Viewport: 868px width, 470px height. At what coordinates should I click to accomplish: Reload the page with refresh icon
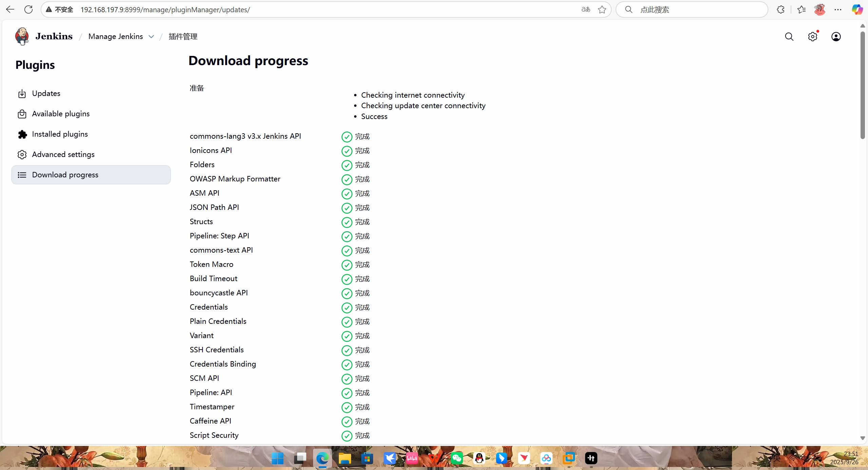coord(28,9)
